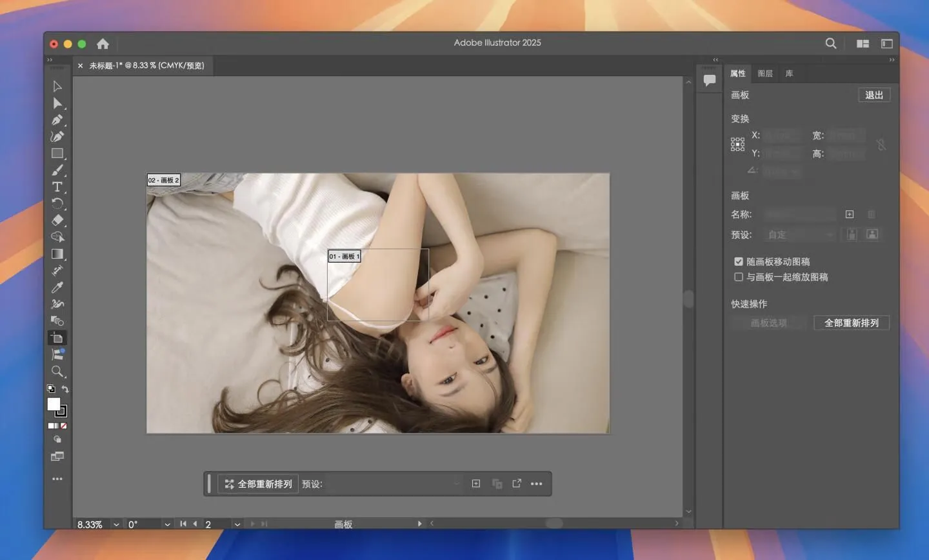Switch to the 图层 panel tab
Image resolution: width=929 pixels, height=560 pixels.
(765, 74)
